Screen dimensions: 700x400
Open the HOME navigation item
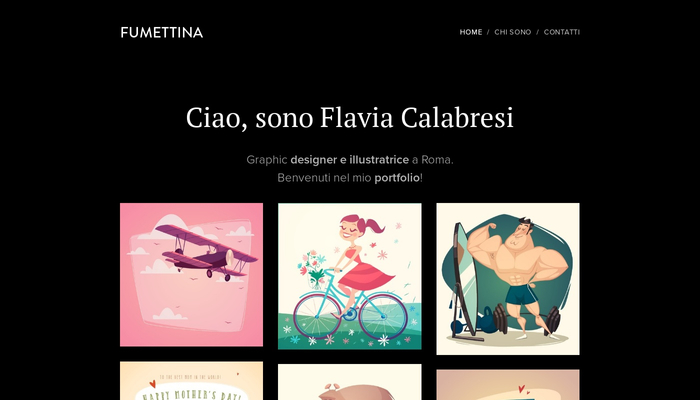point(471,32)
